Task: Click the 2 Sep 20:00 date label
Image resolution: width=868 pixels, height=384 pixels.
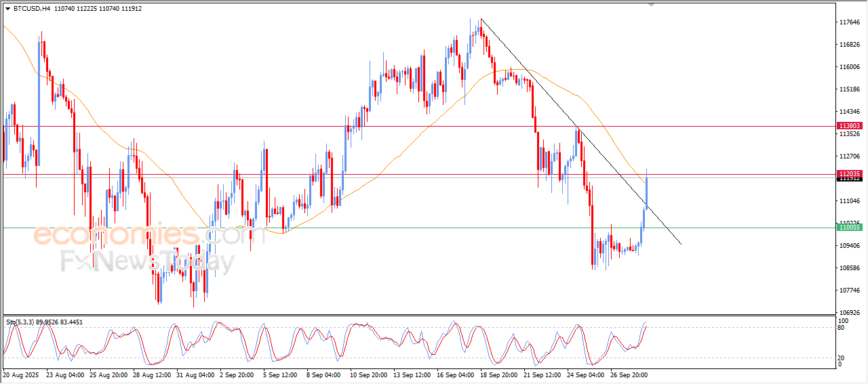Action: (x=236, y=375)
